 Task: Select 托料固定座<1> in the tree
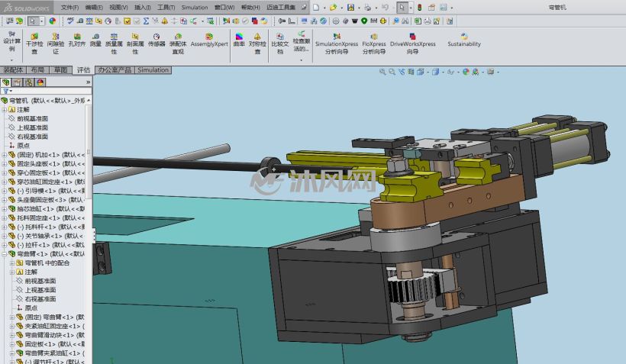[x=50, y=218]
